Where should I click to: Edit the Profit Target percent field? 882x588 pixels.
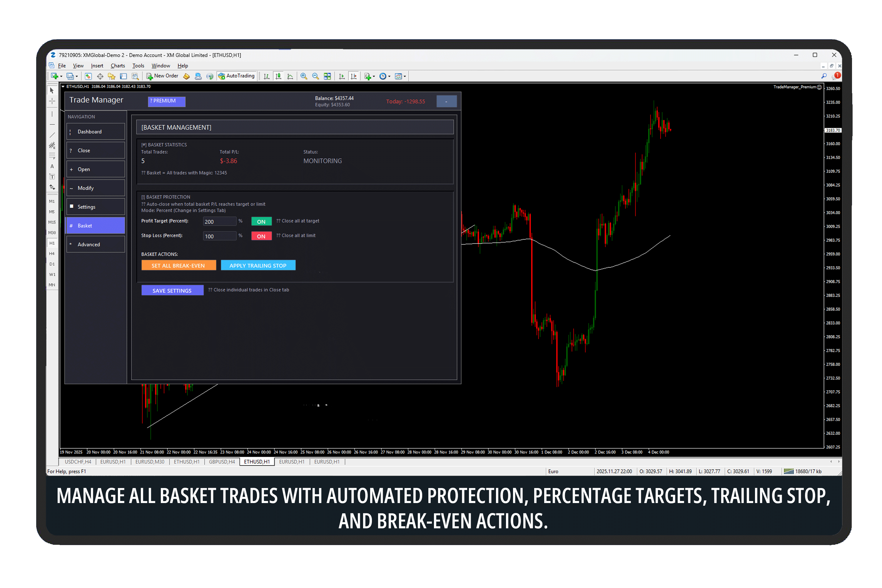[x=219, y=221]
